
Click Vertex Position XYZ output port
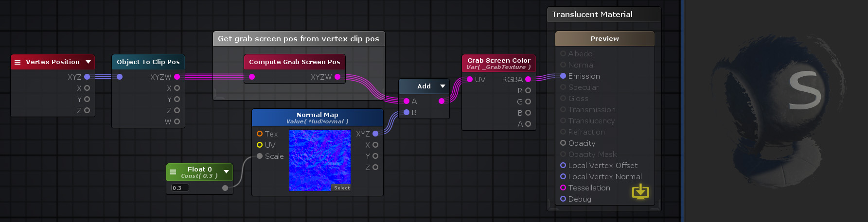(x=87, y=77)
